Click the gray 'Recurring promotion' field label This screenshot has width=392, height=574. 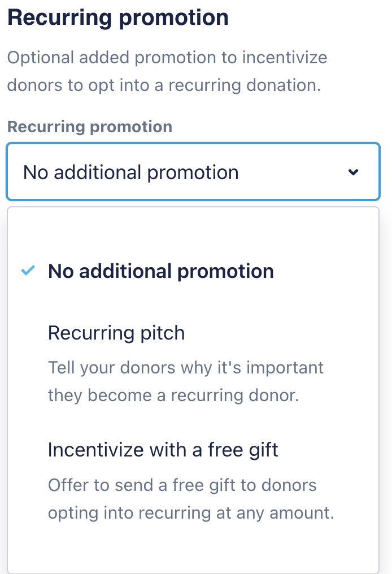pos(90,127)
